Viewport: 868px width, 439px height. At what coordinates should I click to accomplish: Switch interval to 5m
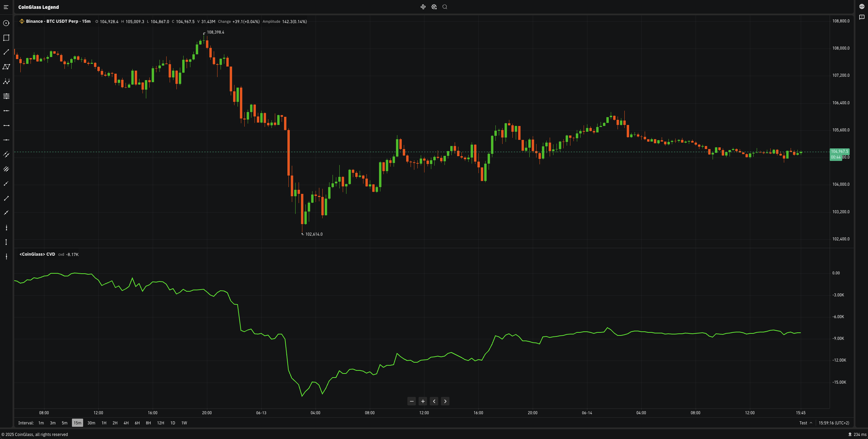[x=64, y=423]
